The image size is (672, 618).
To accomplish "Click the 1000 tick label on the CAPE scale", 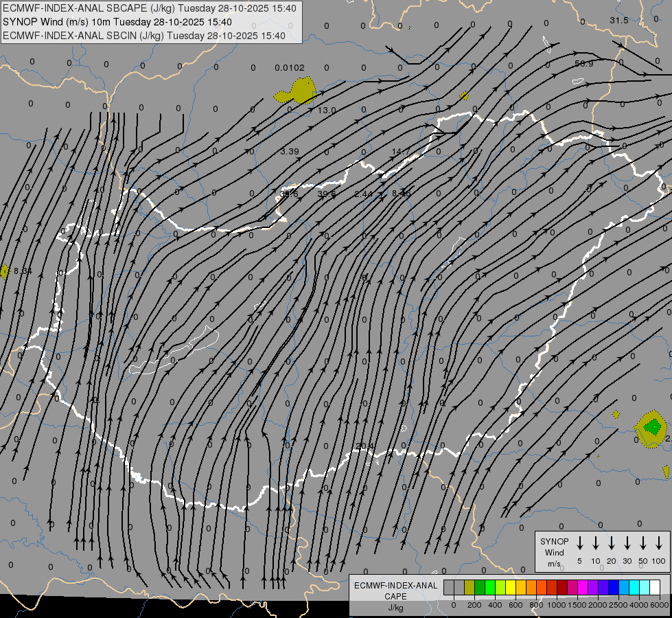I will click(x=557, y=605).
